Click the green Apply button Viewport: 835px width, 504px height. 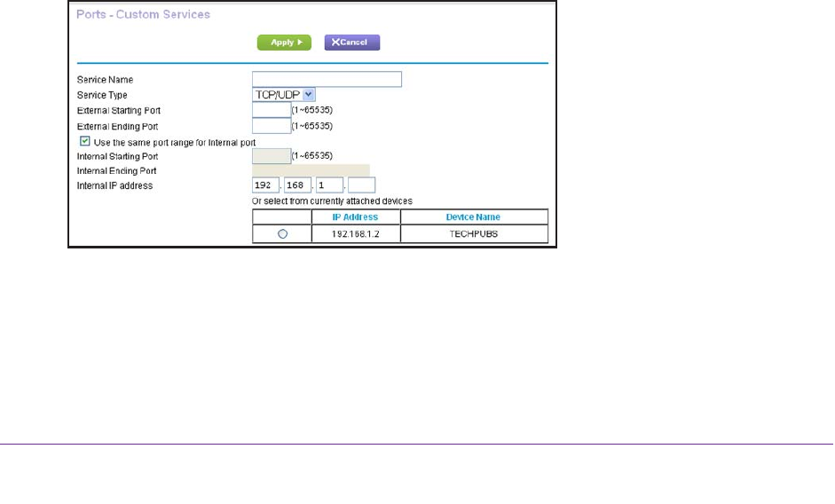pos(284,43)
